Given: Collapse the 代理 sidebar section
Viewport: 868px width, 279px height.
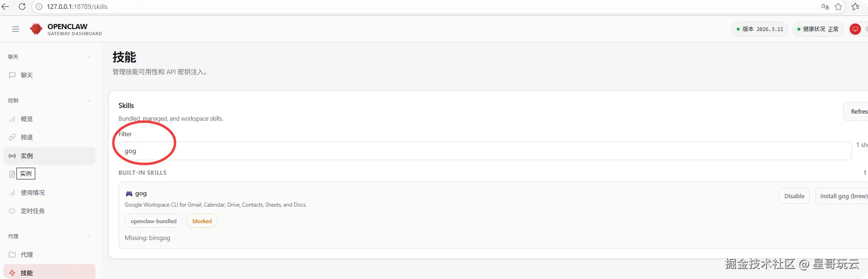Looking at the screenshot, I should [89, 236].
